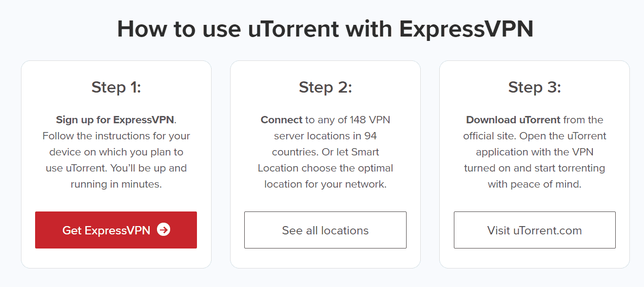Click the 'countries. Or let Smart' line
644x287 pixels.
coord(325,152)
